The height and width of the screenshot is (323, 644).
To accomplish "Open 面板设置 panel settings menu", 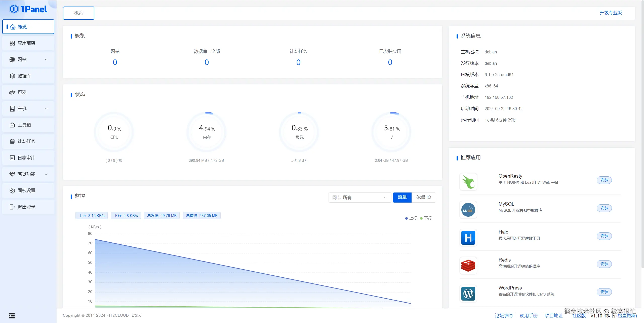I will (x=26, y=191).
